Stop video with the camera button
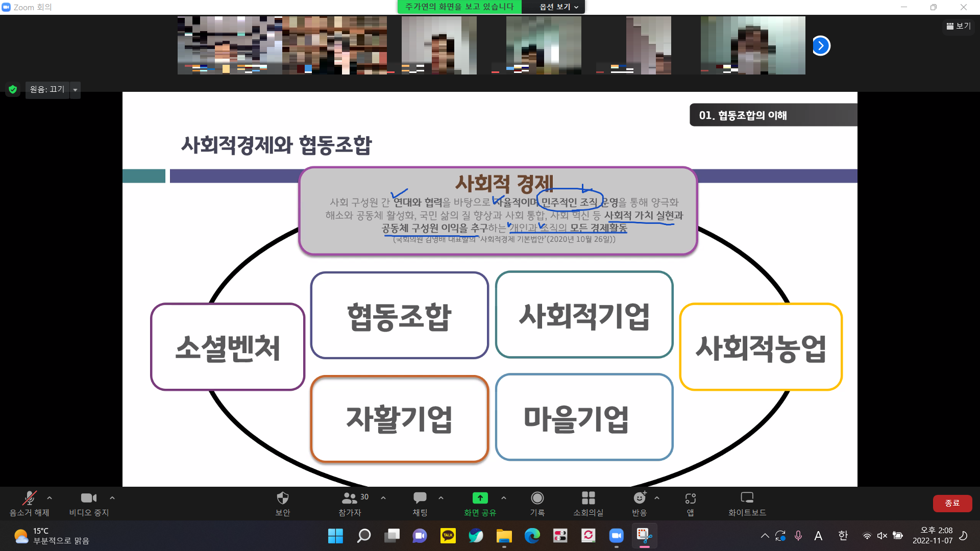 [89, 503]
